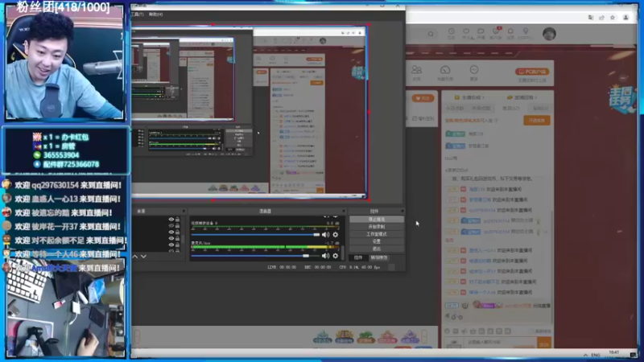Image resolution: width=644 pixels, height=362 pixels.
Task: Open 主播投稿 link
Action: pyautogui.click(x=469, y=97)
